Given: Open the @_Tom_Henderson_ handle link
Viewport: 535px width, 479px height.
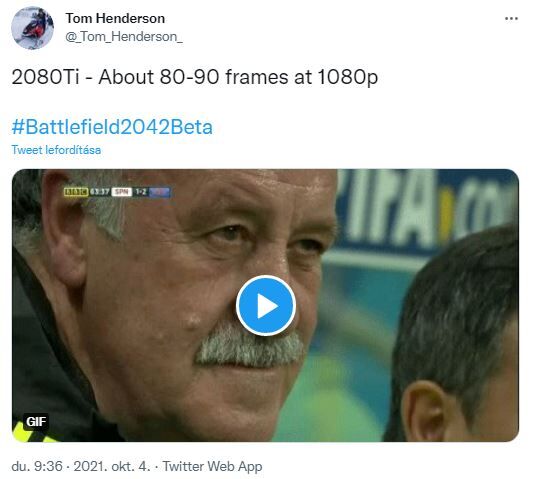Looking at the screenshot, I should pyautogui.click(x=124, y=37).
